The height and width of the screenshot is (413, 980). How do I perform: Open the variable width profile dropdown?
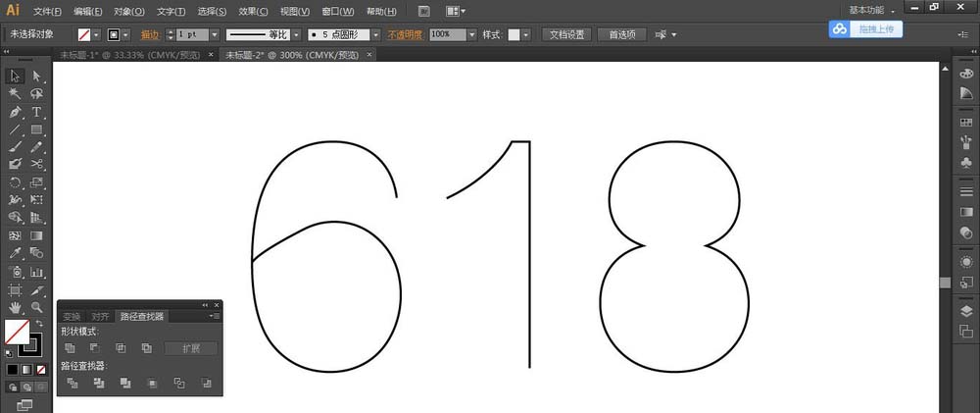click(x=296, y=35)
